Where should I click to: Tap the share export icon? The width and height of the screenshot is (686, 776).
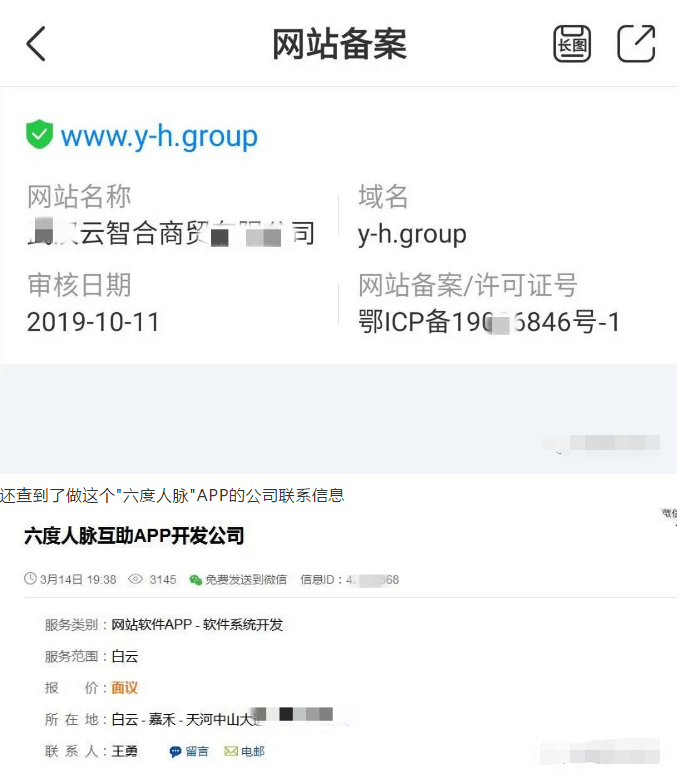pos(637,44)
